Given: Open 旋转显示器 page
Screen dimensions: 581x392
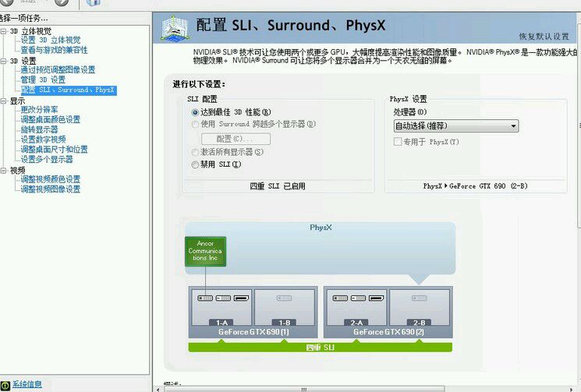Looking at the screenshot, I should click(x=39, y=129).
